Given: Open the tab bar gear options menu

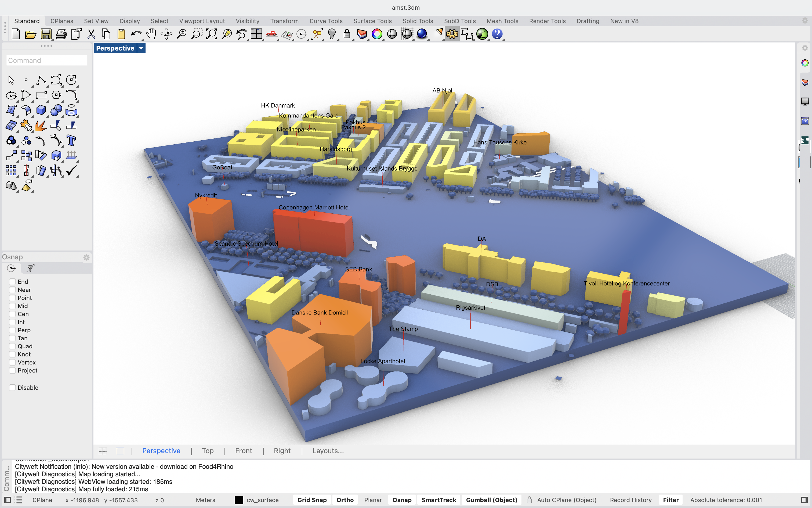Looking at the screenshot, I should [805, 21].
